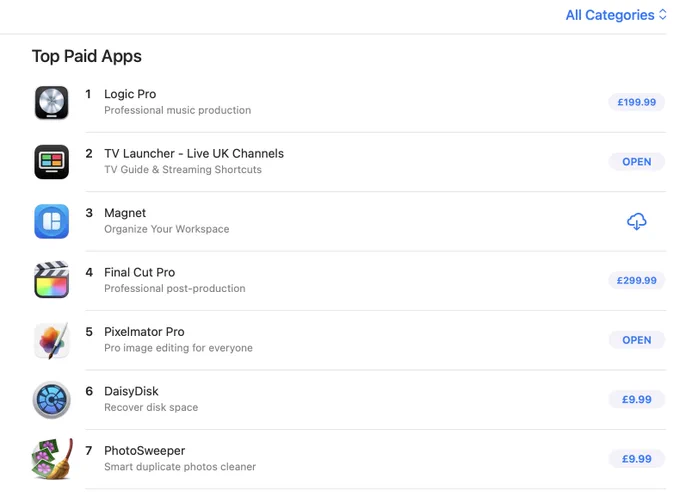Click the Logic Pro app icon

[x=52, y=103]
